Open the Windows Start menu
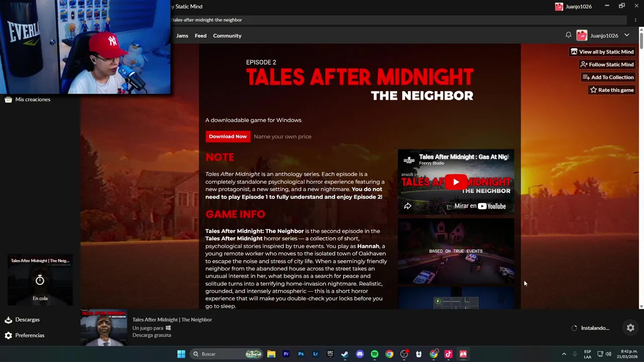Screen dimensions: 644x362 (181, 354)
